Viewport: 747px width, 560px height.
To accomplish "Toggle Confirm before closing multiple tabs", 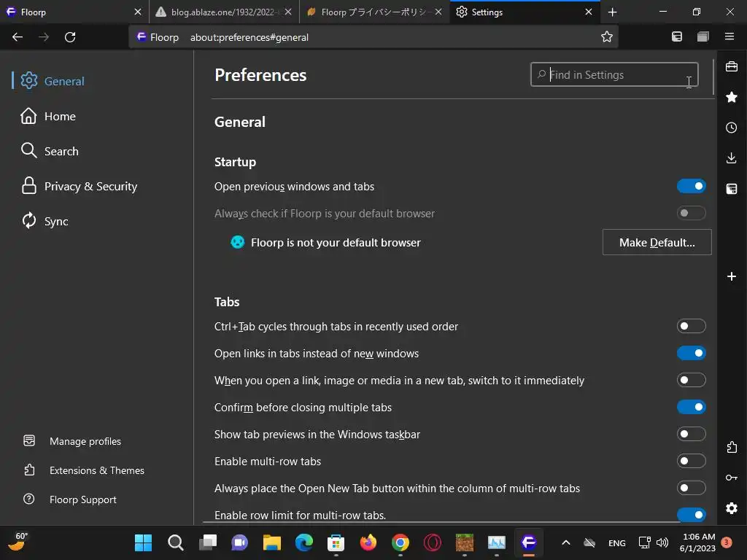I will click(x=692, y=407).
